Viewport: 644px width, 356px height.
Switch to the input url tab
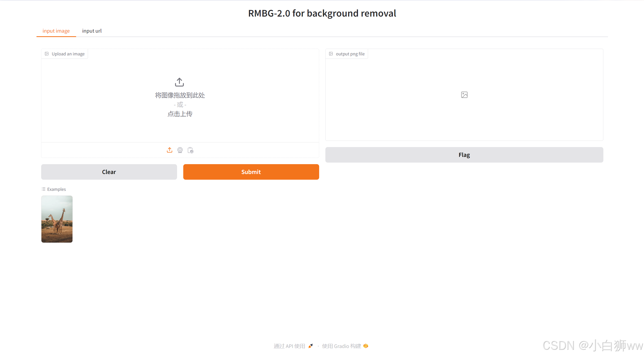pyautogui.click(x=92, y=31)
